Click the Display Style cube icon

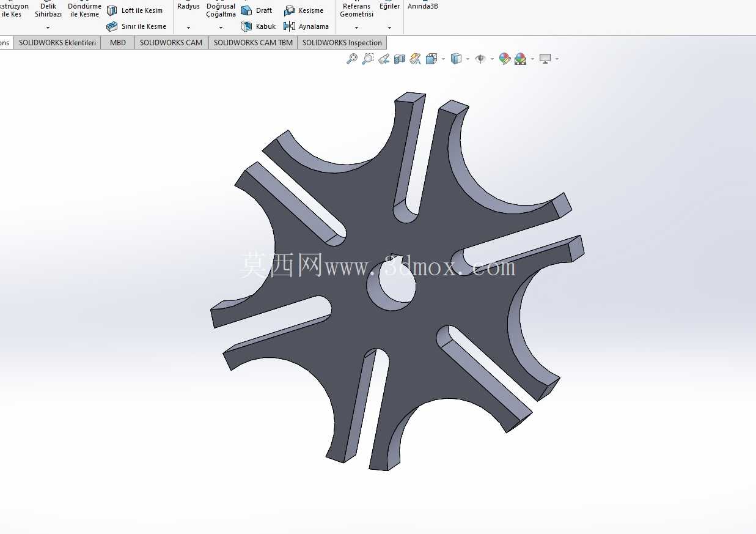point(456,59)
